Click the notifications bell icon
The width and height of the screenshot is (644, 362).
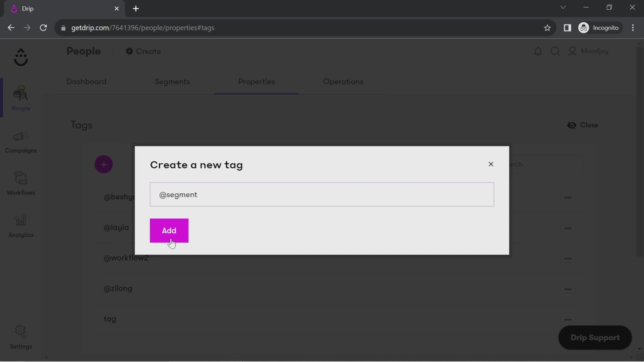[x=538, y=51]
